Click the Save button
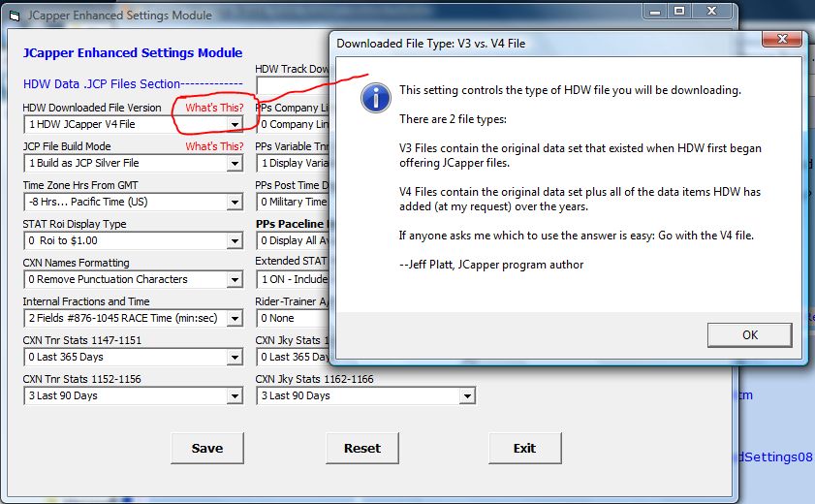815x504 pixels. point(207,448)
